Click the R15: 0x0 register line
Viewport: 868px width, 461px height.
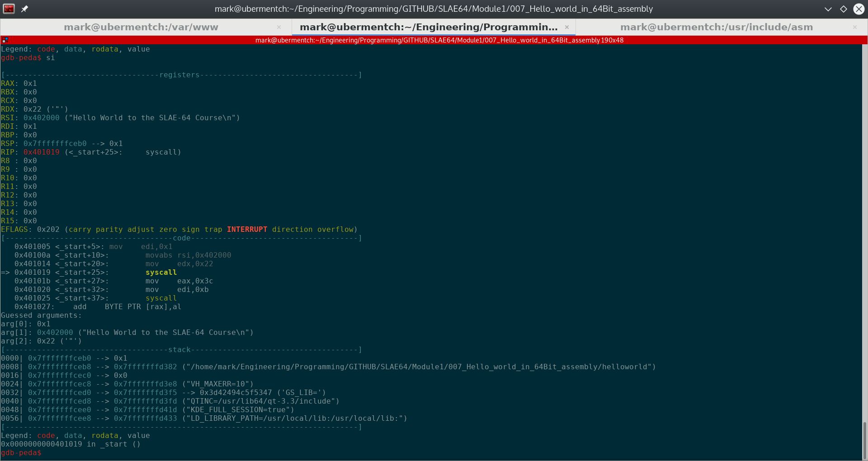click(19, 221)
